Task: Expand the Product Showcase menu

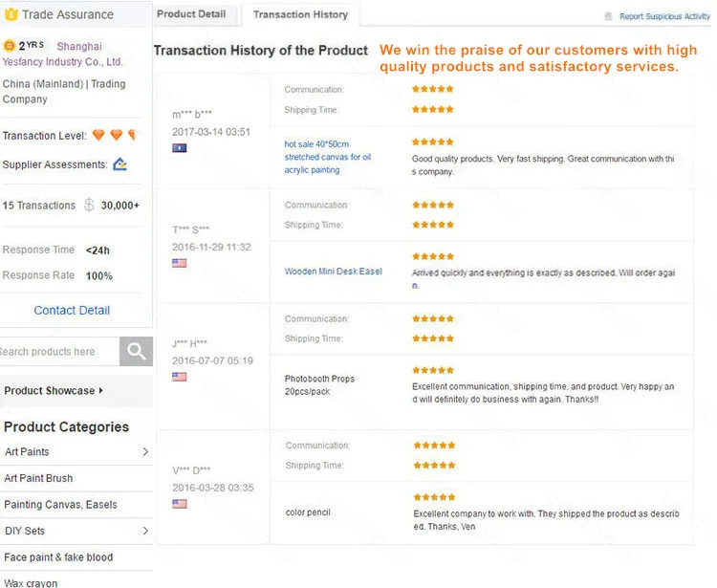Action: tap(54, 390)
